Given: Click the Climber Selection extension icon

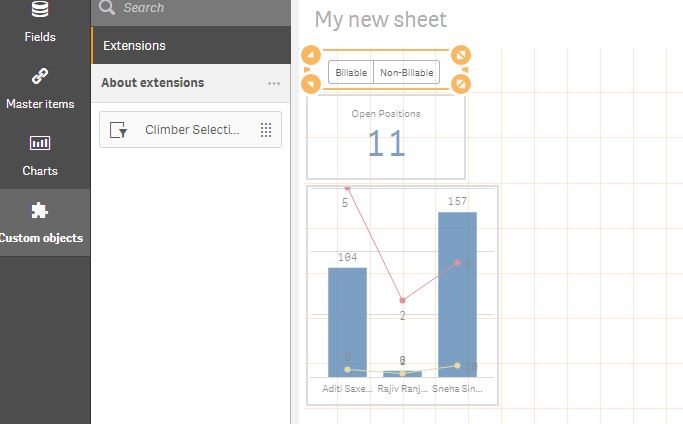Looking at the screenshot, I should tap(118, 130).
